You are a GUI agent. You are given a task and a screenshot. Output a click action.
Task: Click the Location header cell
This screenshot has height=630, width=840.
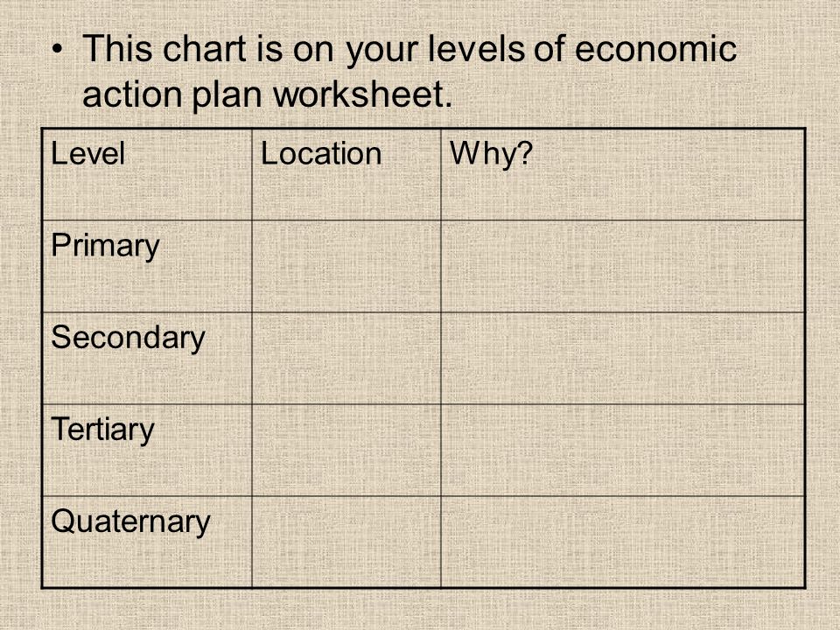[x=346, y=175]
